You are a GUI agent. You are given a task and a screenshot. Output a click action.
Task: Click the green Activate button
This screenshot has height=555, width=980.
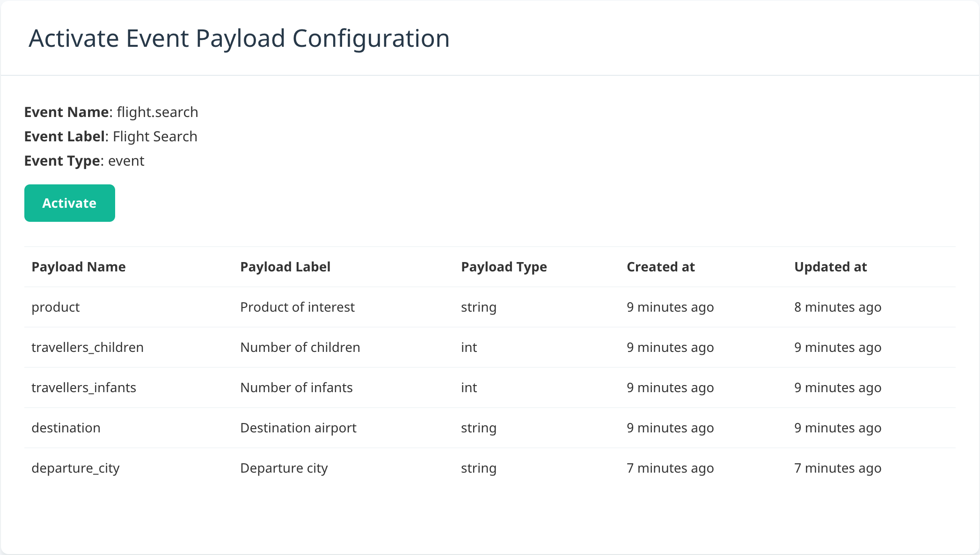[x=70, y=203]
